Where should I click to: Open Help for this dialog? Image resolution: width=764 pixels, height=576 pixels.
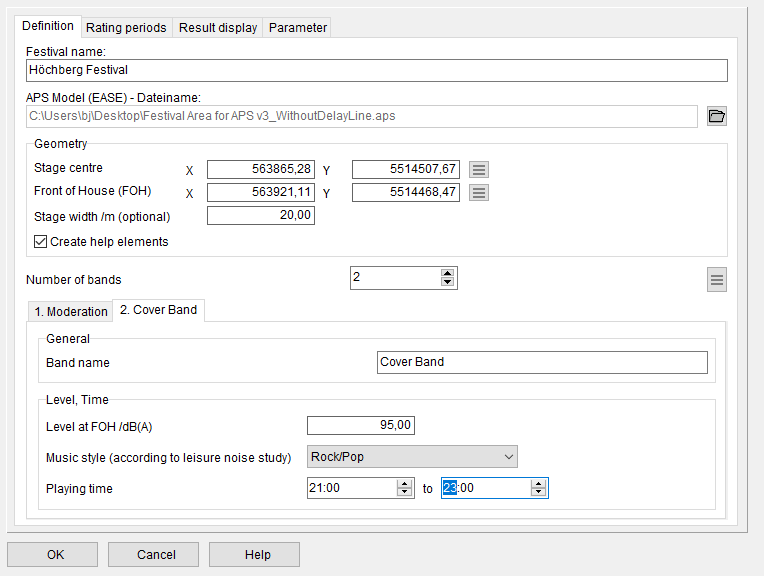254,555
